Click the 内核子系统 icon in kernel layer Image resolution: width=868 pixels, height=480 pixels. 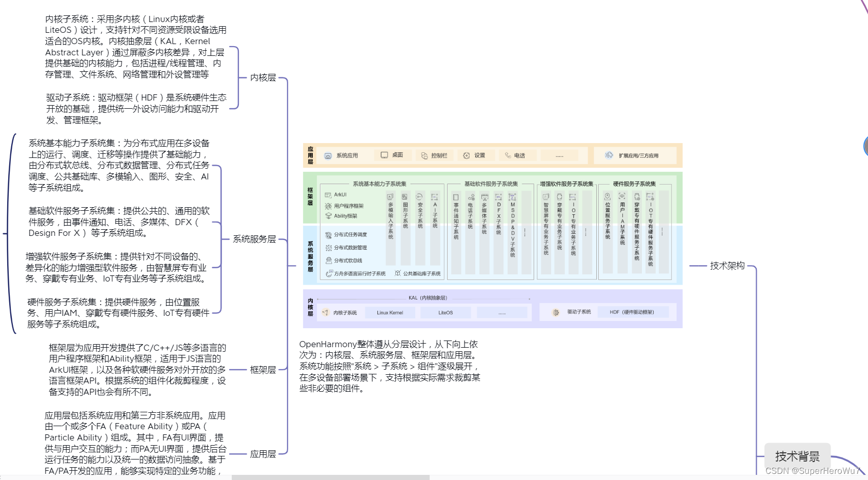pos(325,312)
